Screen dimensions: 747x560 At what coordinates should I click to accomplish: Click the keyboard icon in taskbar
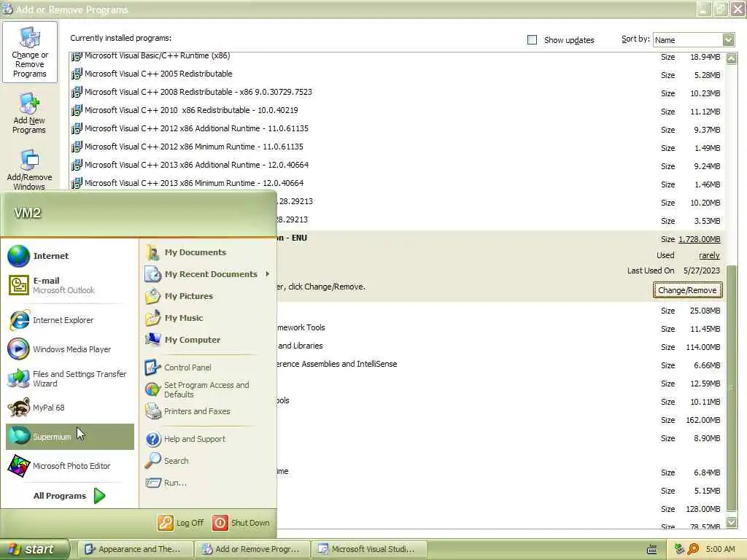[651, 549]
